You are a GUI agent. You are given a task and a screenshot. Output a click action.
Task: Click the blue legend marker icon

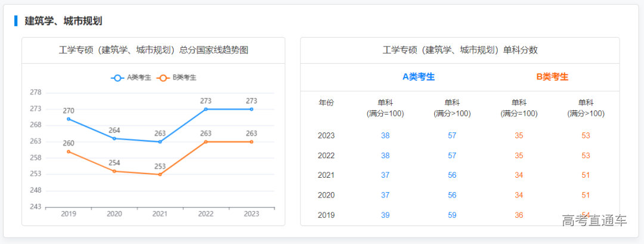coord(117,78)
